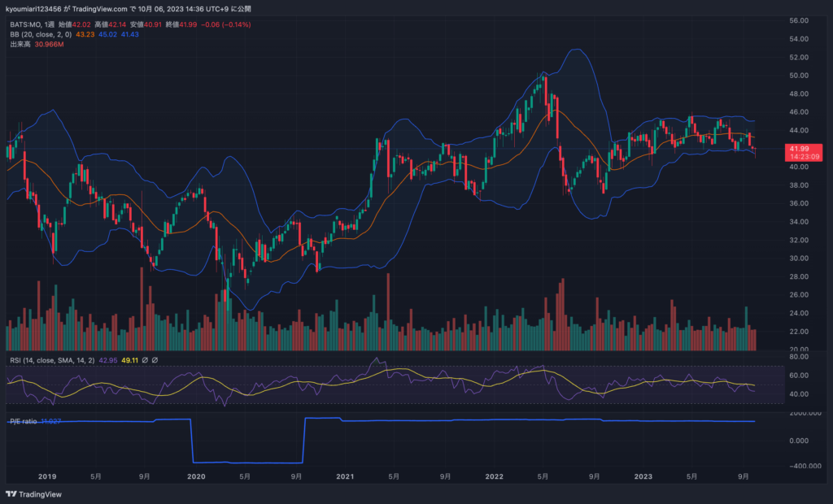Click the 46.00 price axis label

799,112
